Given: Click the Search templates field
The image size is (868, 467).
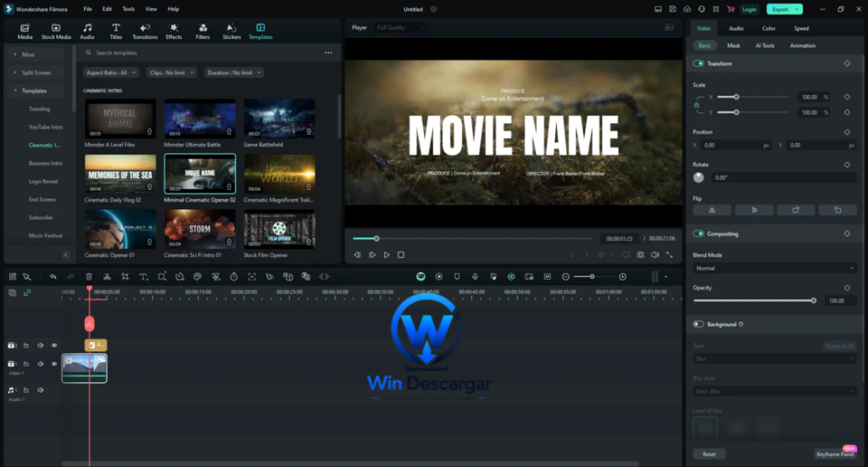Looking at the screenshot, I should point(202,53).
